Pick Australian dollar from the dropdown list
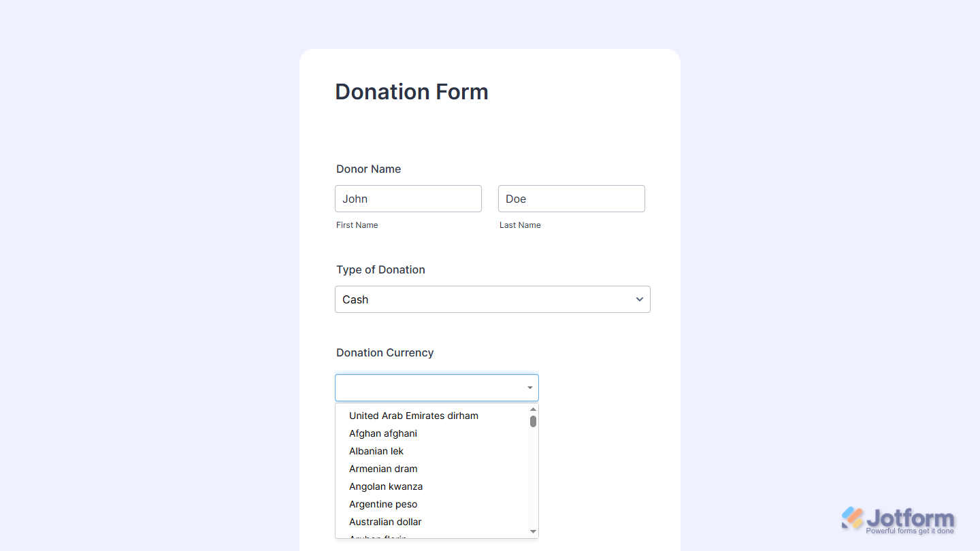Screen dimensions: 980x551 coord(385,522)
